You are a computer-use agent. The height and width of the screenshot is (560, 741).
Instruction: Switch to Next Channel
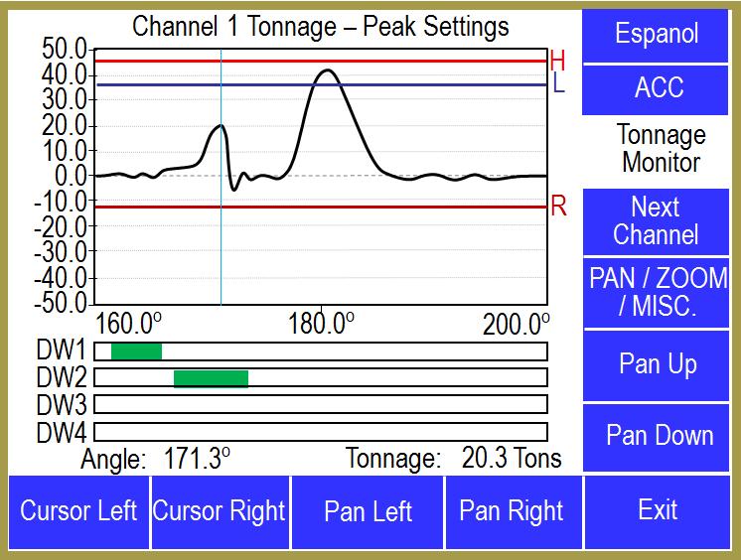(656, 221)
